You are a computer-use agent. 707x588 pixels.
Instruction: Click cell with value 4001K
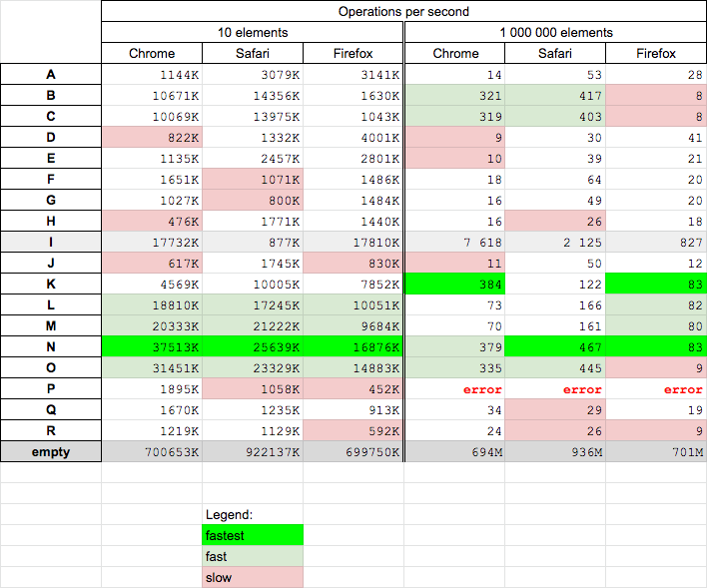[x=353, y=137]
